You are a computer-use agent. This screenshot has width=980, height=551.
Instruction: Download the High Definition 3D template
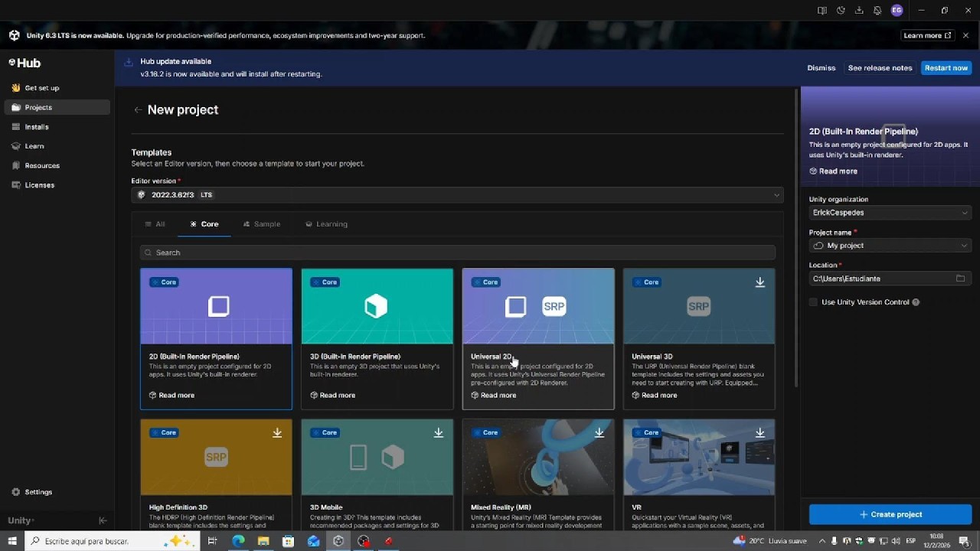[x=277, y=433]
